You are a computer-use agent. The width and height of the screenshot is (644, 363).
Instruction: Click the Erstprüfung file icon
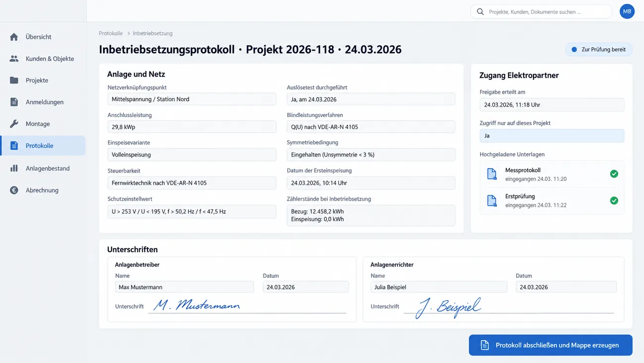(491, 200)
